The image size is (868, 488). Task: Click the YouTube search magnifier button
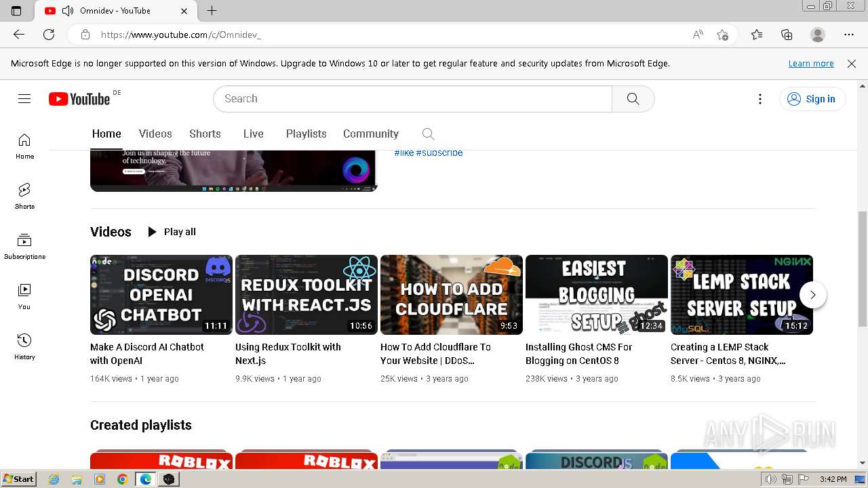[633, 99]
